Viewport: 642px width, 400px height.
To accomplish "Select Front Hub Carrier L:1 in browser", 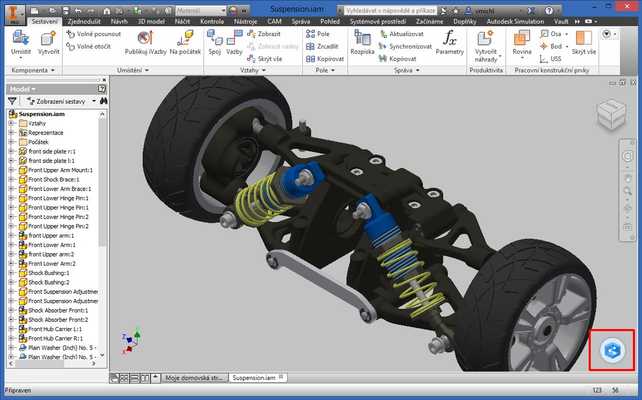I will coord(55,329).
